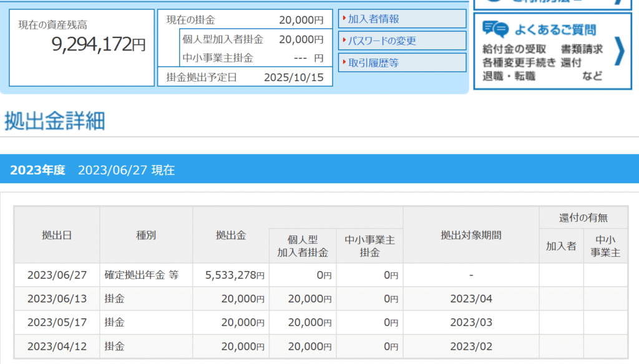
Task: Open the よくあるご質問 FAQ heading
Action: pos(555,29)
